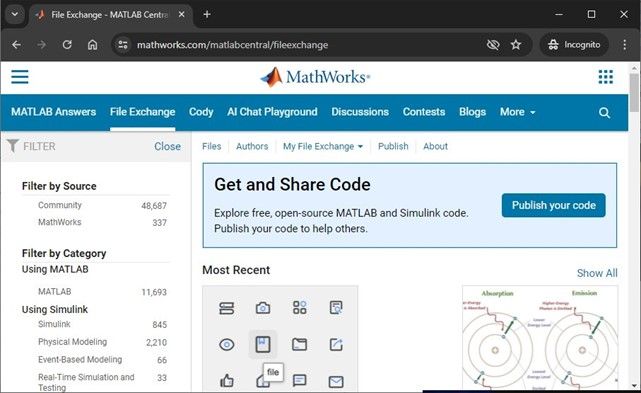Click the Publish your code button
The height and width of the screenshot is (393, 641).
[554, 205]
